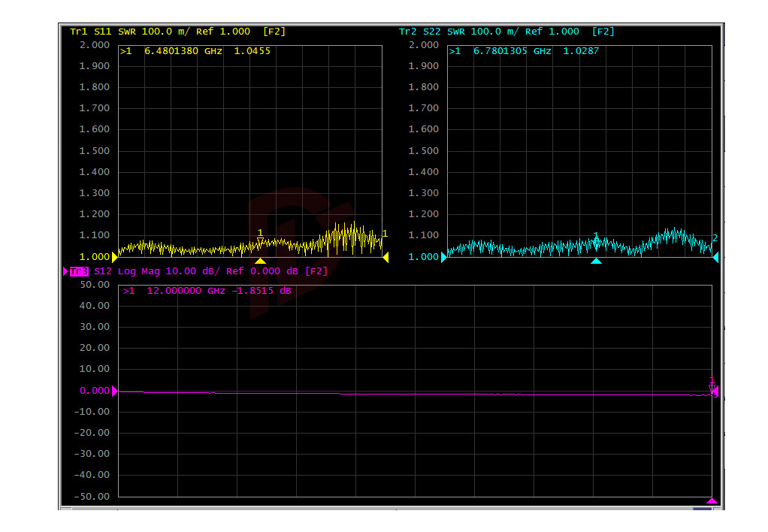Click yellow 1.000 reference value on Tr1 axis
The height and width of the screenshot is (532, 768).
95,257
